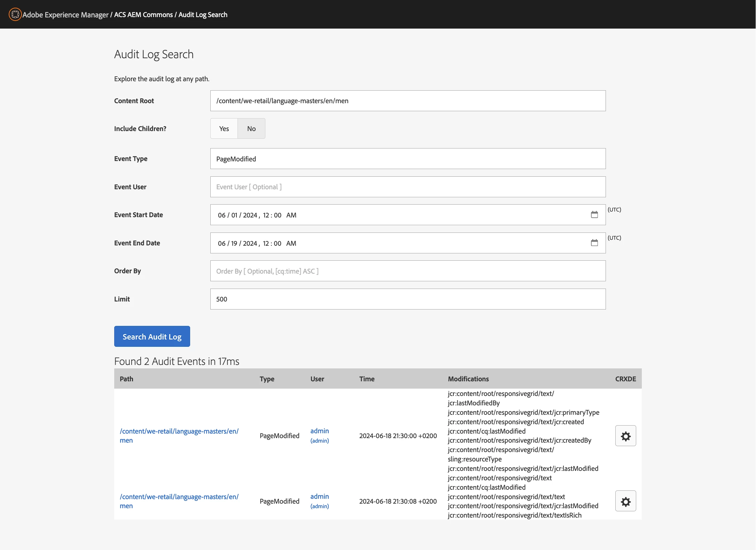Focus the Limit field showing 500
Screen dimensions: 756x550
[407, 299]
